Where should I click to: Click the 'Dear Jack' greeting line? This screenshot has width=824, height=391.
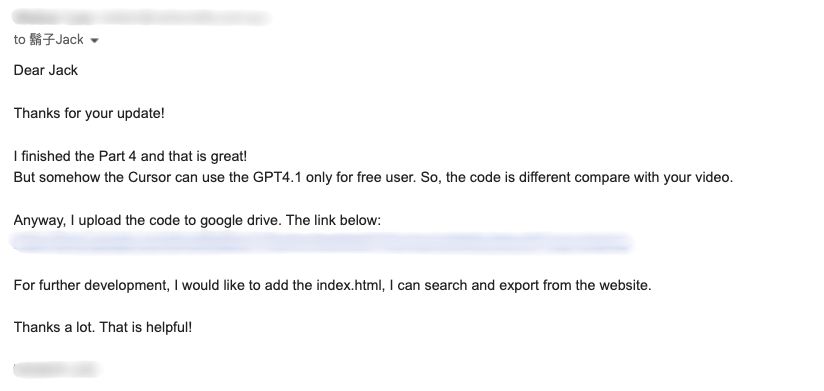point(46,70)
